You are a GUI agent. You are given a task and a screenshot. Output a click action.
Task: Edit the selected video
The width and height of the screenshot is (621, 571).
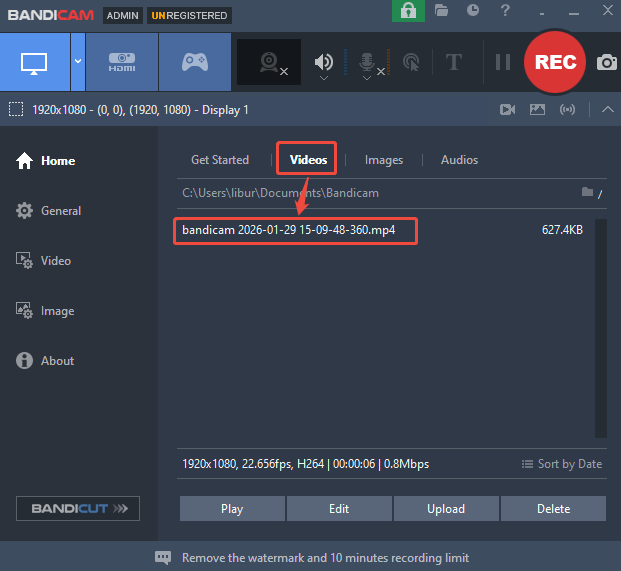click(x=339, y=509)
